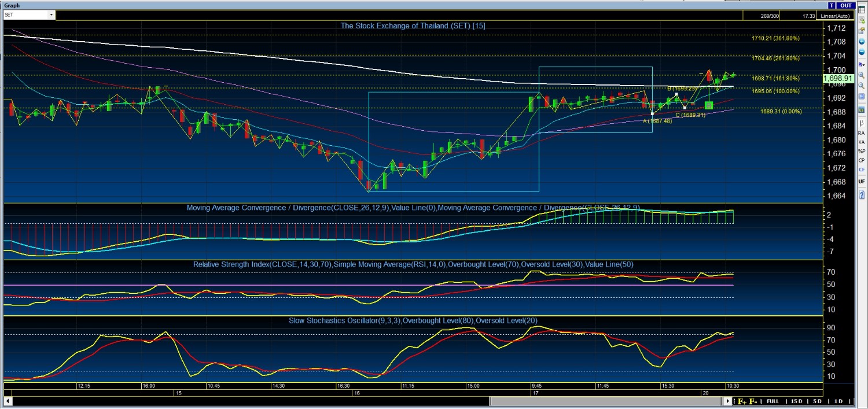Click the RA tool in sidebar
The height and width of the screenshot is (409, 868).
(x=862, y=133)
